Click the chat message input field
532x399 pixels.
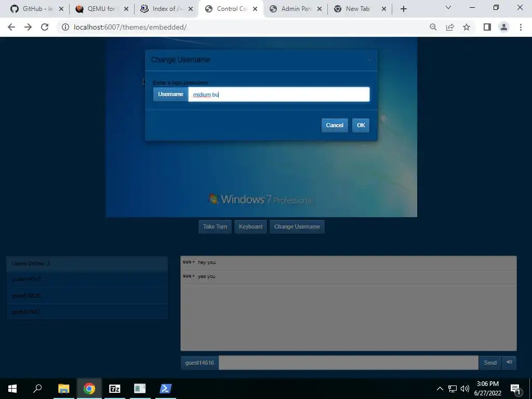click(349, 363)
